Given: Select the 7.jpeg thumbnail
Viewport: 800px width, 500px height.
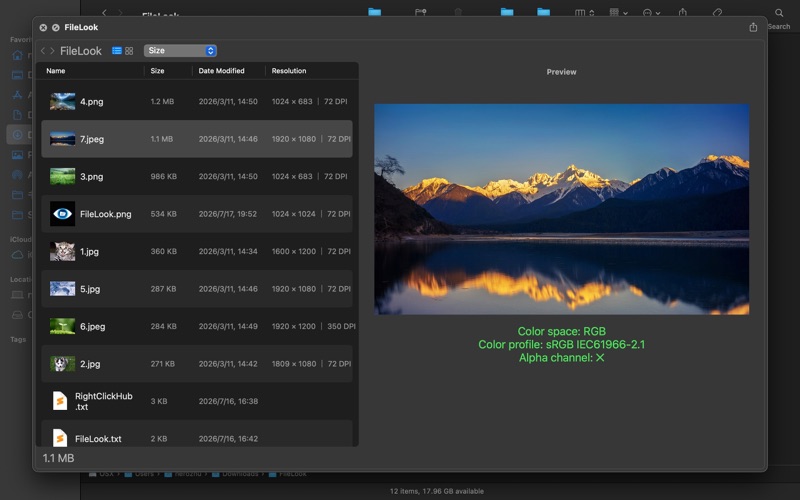Looking at the screenshot, I should [x=63, y=139].
